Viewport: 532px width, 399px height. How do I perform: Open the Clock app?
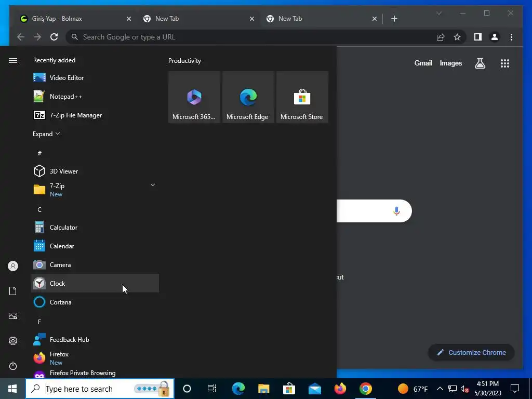[95, 283]
